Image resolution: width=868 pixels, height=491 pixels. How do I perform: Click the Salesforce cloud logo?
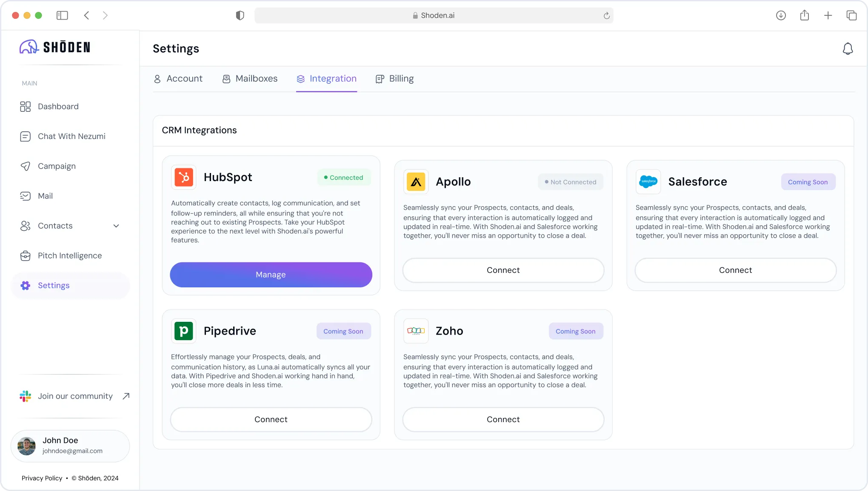click(x=648, y=182)
